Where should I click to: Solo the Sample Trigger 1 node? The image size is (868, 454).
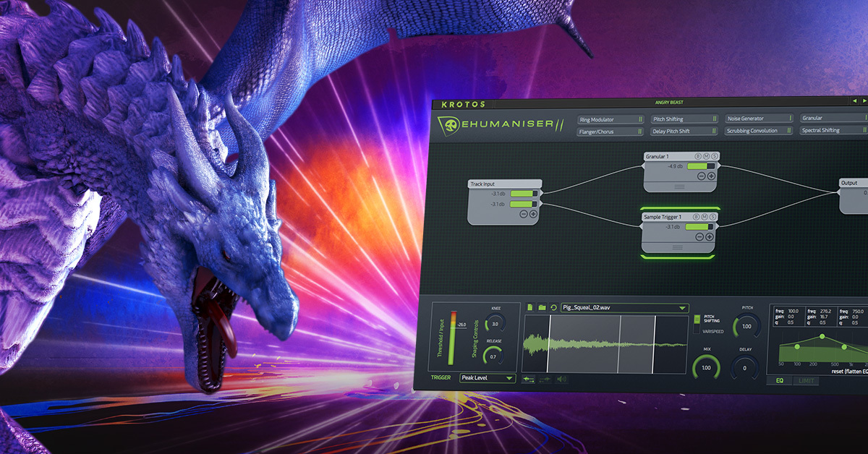[713, 217]
